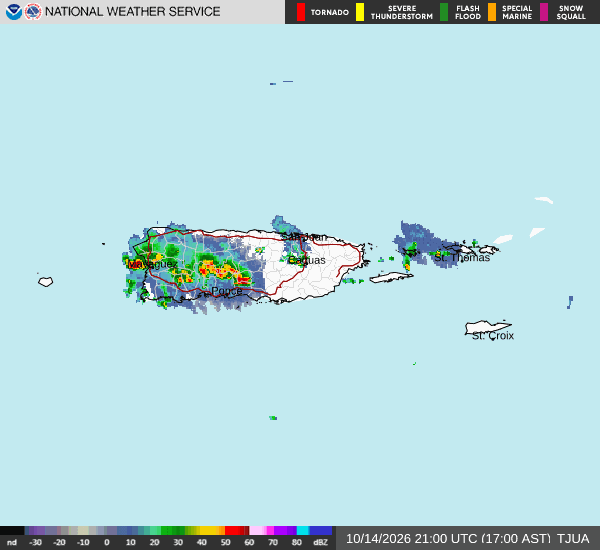Click the -30 value on dBZ scale
This screenshot has height=550, width=600.
36,542
